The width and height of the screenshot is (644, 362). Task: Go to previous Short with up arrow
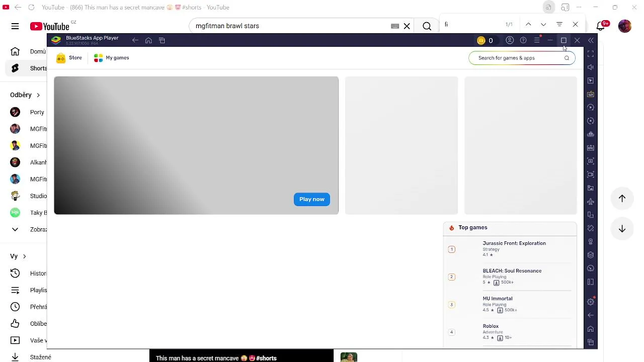click(622, 198)
